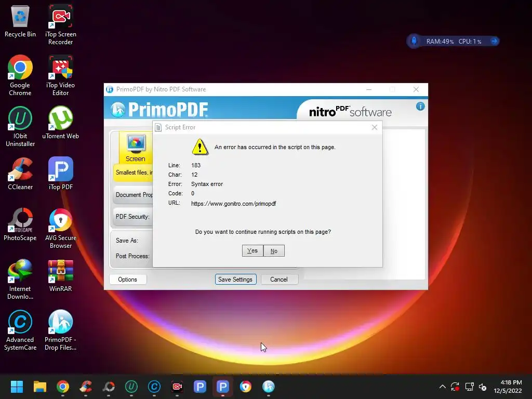Launch Google Chrome from the desktop
Viewport: 532px width, 399px height.
pos(20,75)
